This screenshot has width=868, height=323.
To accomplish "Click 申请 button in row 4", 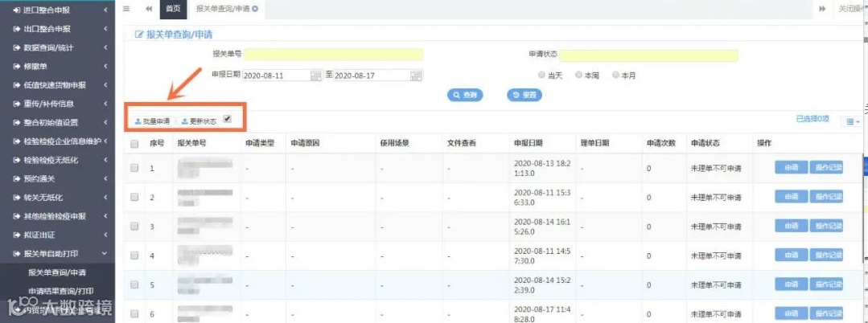I will (x=791, y=256).
